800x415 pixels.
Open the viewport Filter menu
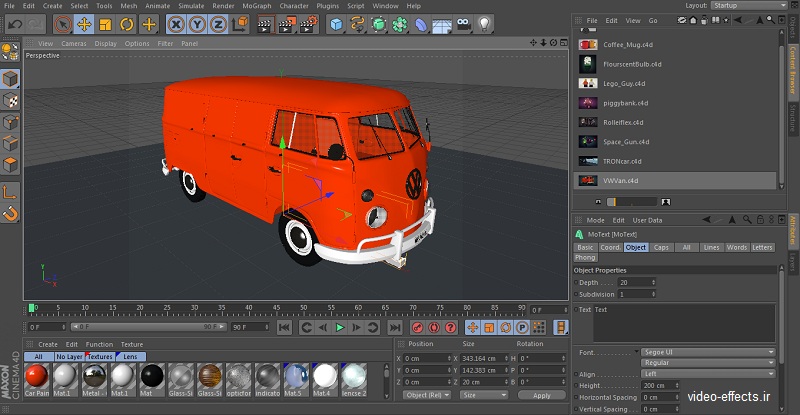click(165, 43)
